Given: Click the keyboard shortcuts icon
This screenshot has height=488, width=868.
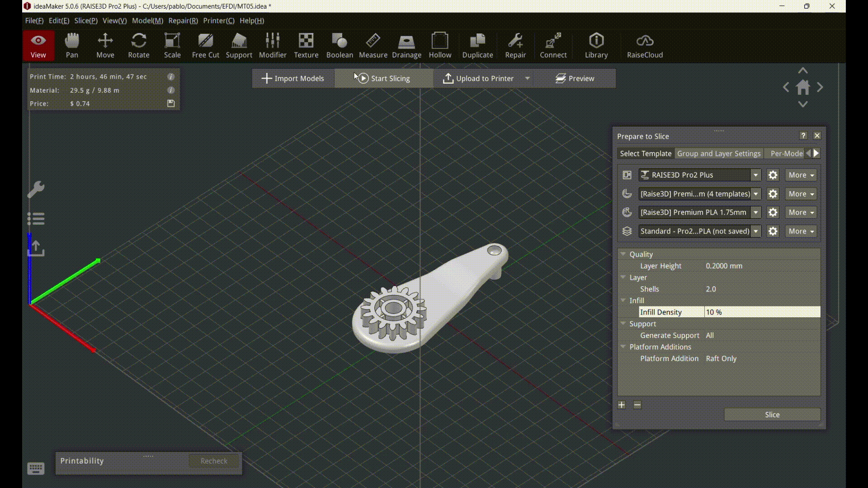Looking at the screenshot, I should [x=36, y=469].
